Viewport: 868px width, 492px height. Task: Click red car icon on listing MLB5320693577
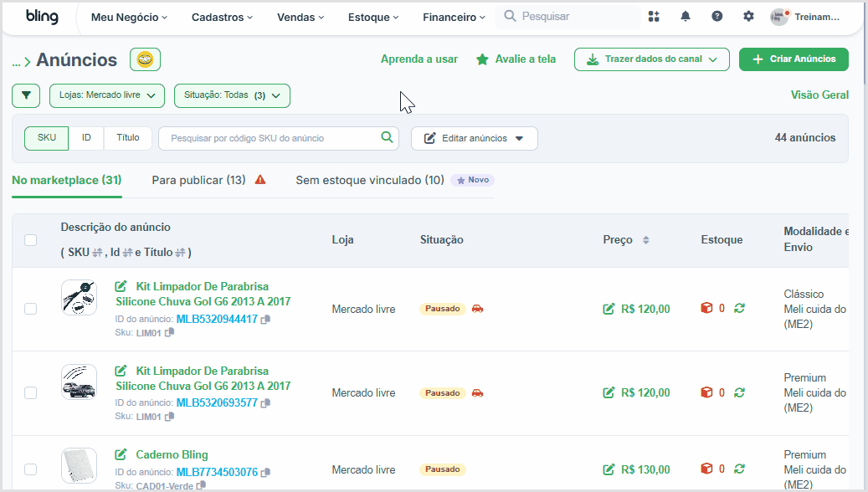[477, 393]
